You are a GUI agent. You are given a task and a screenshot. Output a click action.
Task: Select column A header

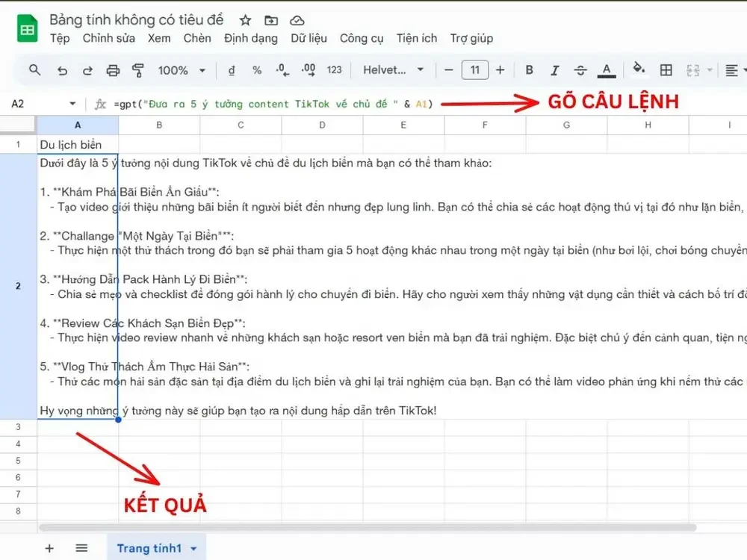pyautogui.click(x=78, y=125)
